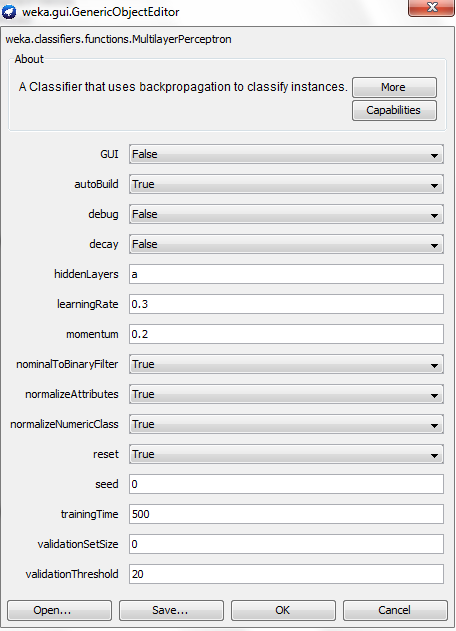Expand the reset dropdown
Viewport: 456px width, 631px height.
click(x=286, y=454)
